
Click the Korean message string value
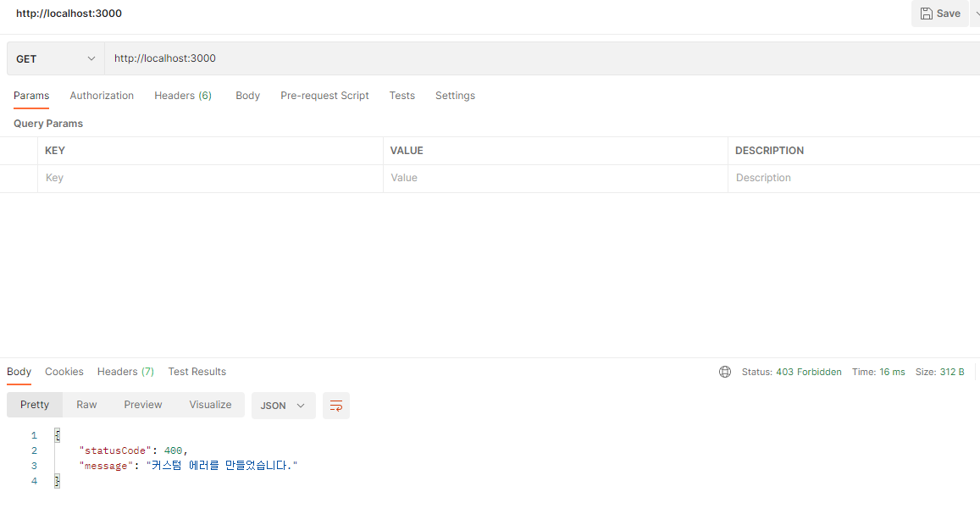tap(222, 466)
